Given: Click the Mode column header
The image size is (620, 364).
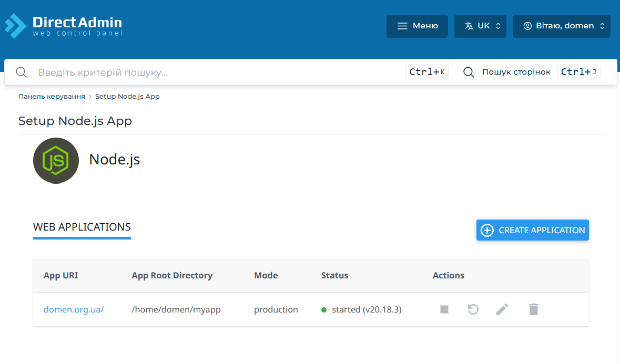Looking at the screenshot, I should pos(266,276).
